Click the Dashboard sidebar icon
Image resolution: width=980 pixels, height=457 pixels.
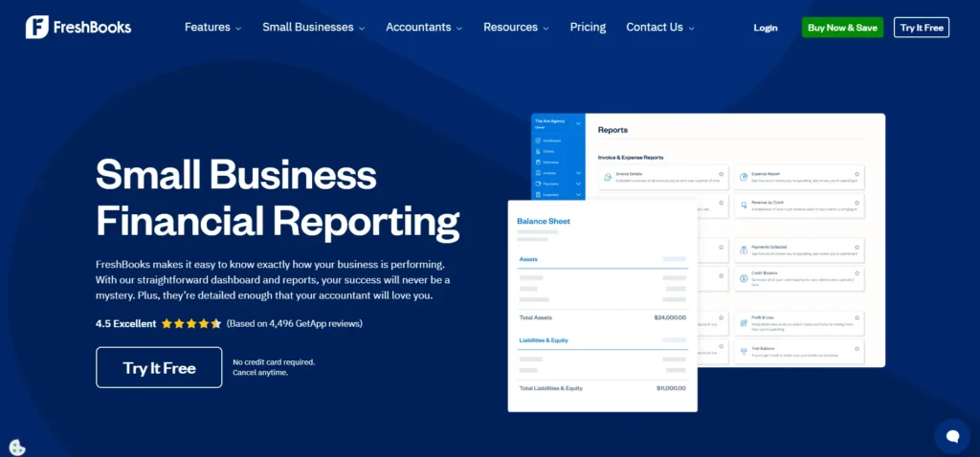click(x=538, y=141)
